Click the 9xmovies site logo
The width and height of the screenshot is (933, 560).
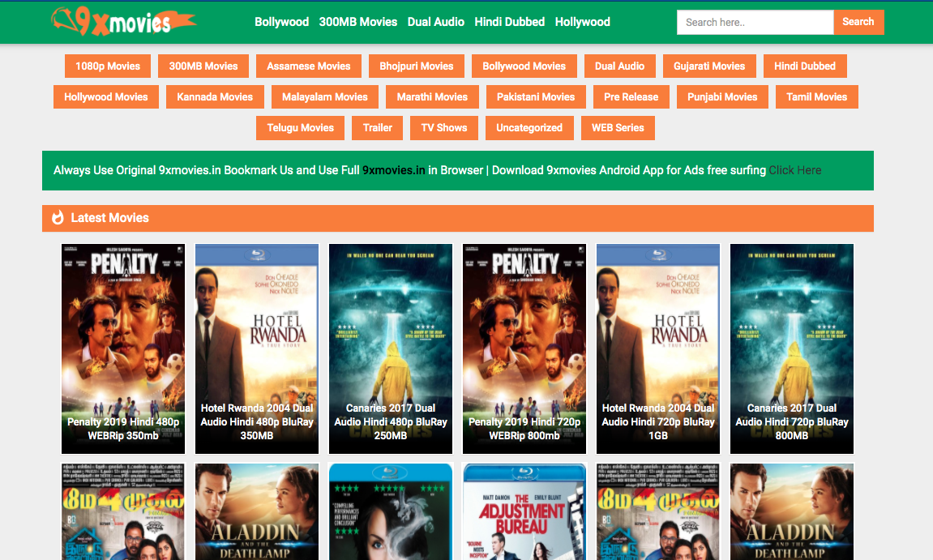(123, 22)
